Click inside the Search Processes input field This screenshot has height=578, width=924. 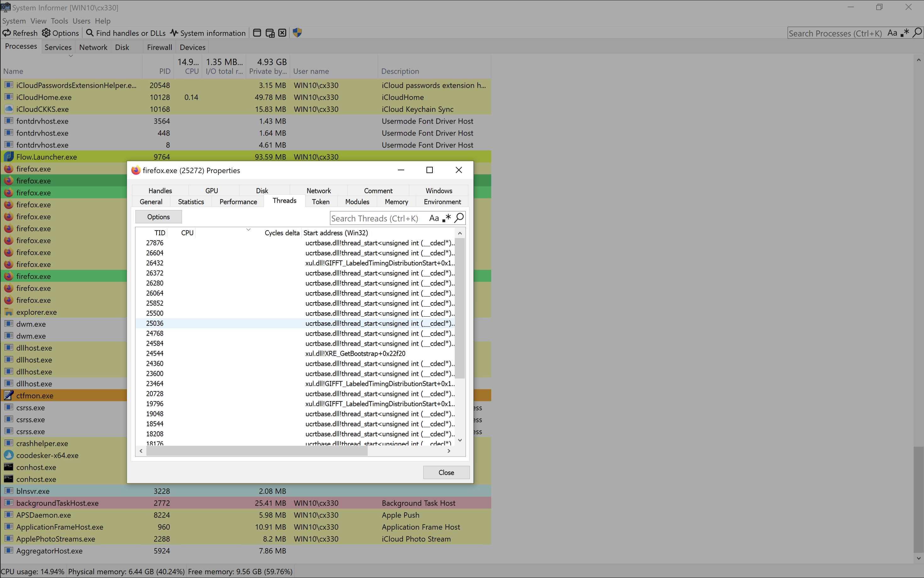point(835,33)
